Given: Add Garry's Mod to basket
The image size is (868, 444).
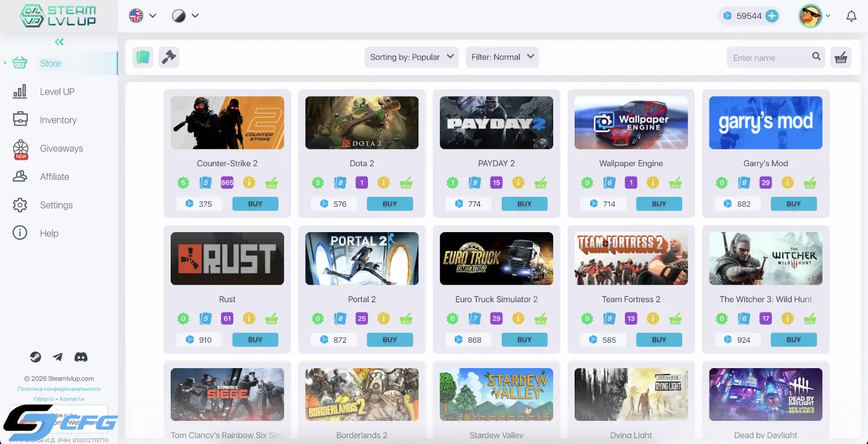Looking at the screenshot, I should point(810,183).
